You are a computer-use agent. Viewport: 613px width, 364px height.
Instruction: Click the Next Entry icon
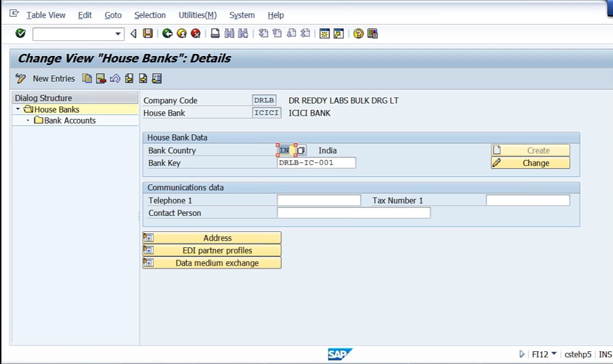coord(143,78)
